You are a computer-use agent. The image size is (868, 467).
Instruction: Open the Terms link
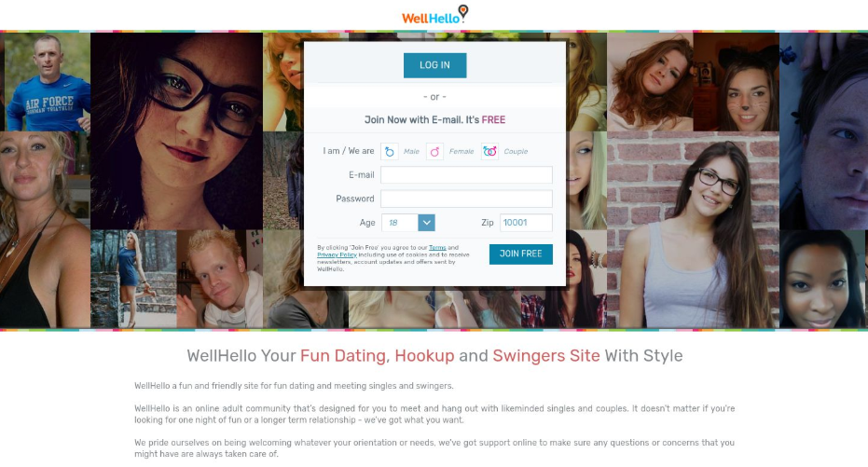(437, 248)
